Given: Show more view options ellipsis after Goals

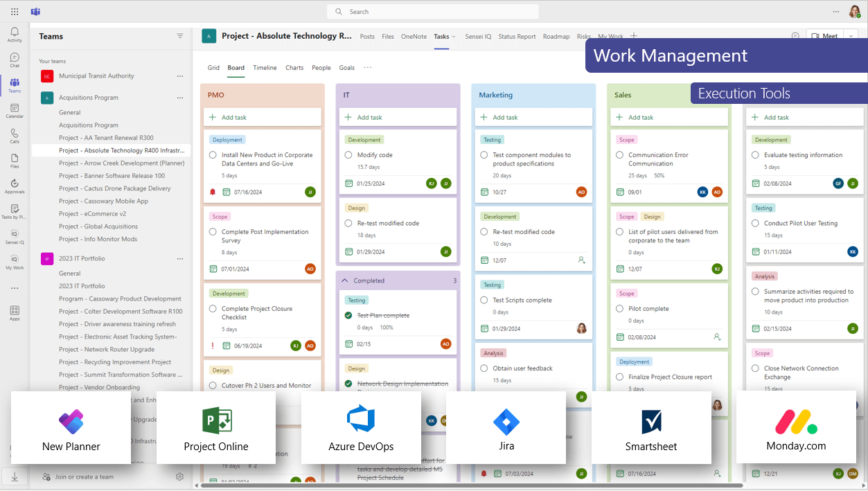Looking at the screenshot, I should point(368,68).
